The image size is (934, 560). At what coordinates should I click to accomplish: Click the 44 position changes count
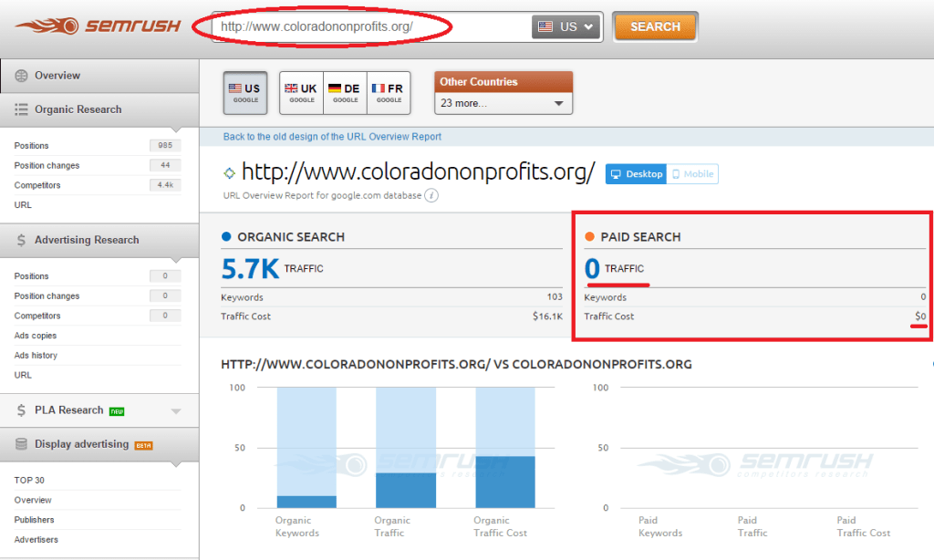coord(165,165)
